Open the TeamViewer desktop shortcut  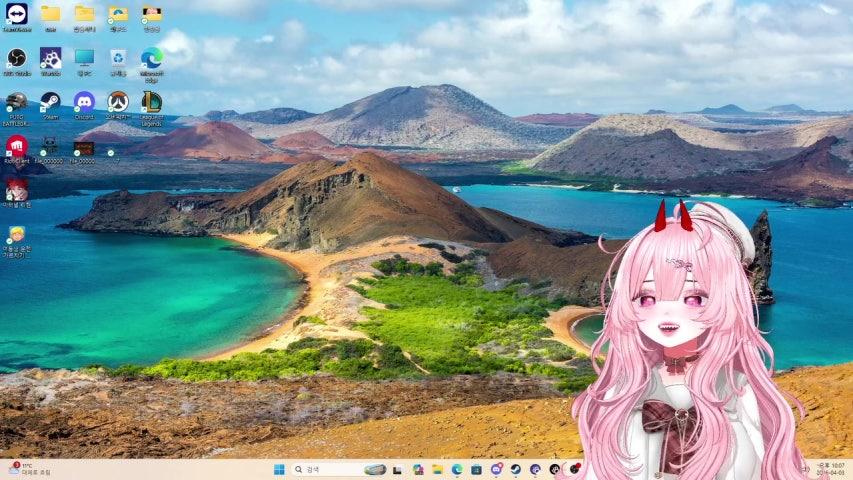[x=16, y=17]
